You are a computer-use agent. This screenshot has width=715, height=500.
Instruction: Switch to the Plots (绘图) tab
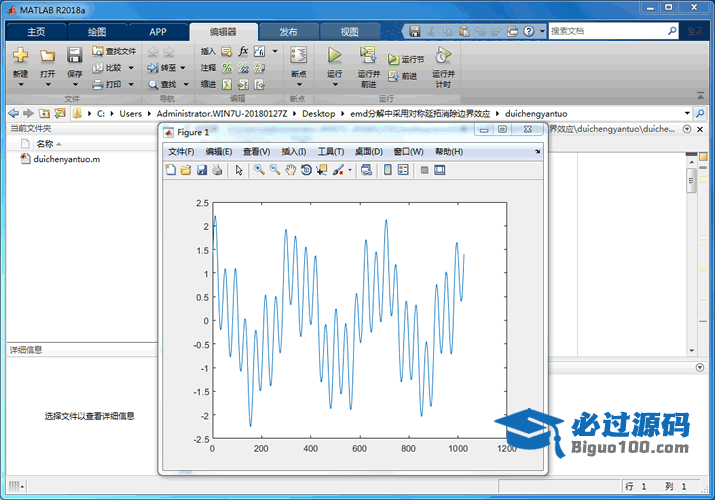(x=97, y=32)
